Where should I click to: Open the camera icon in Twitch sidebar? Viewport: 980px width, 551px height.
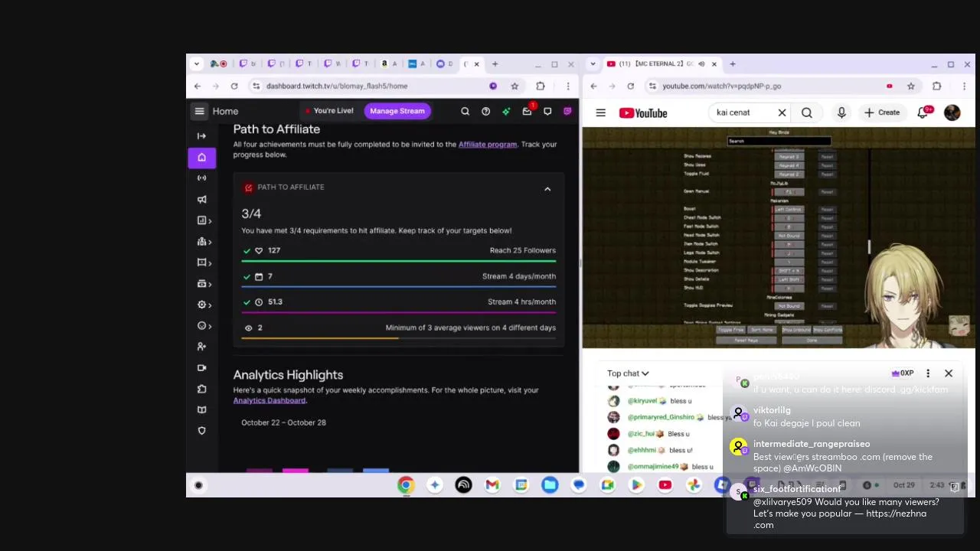pyautogui.click(x=201, y=368)
